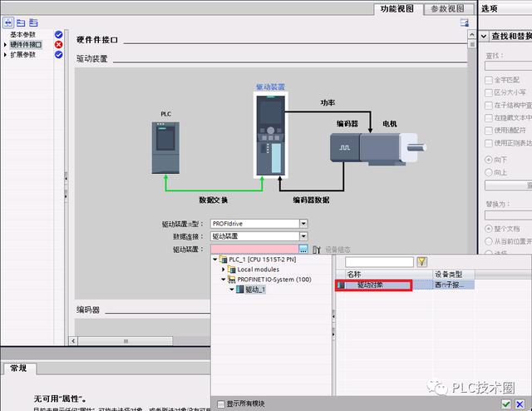Enable the 显示所有模块 checkbox

[x=220, y=404]
